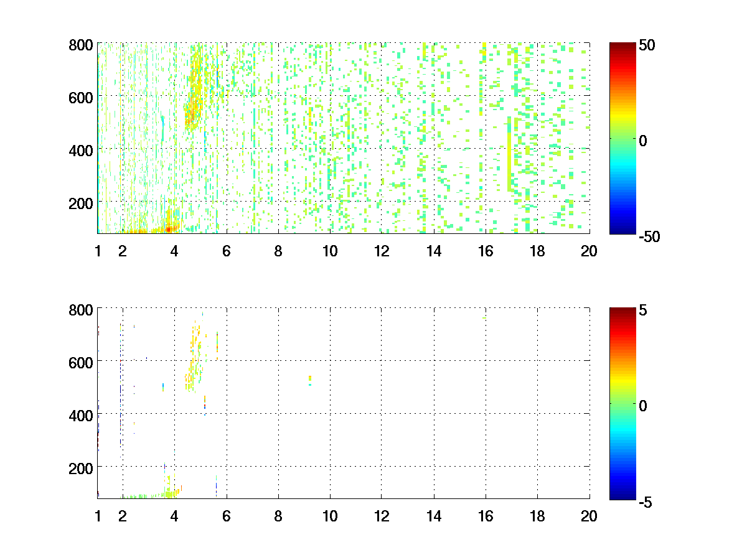Click x-axis tick "16" under the lower plot

pyautogui.click(x=485, y=516)
